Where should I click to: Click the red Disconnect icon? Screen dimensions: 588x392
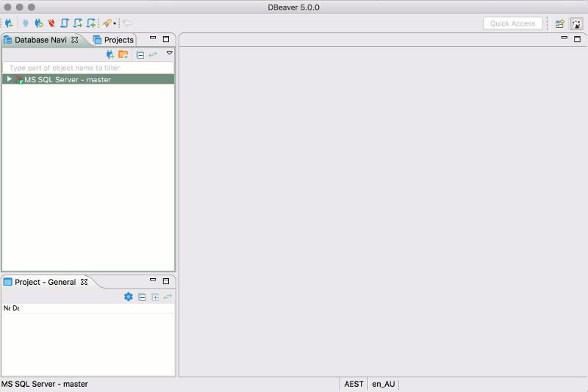coord(51,23)
